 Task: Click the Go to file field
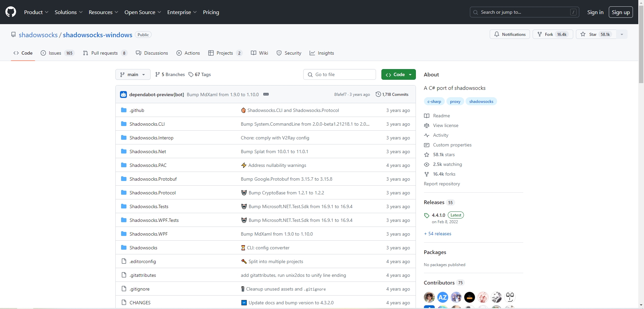pyautogui.click(x=339, y=74)
